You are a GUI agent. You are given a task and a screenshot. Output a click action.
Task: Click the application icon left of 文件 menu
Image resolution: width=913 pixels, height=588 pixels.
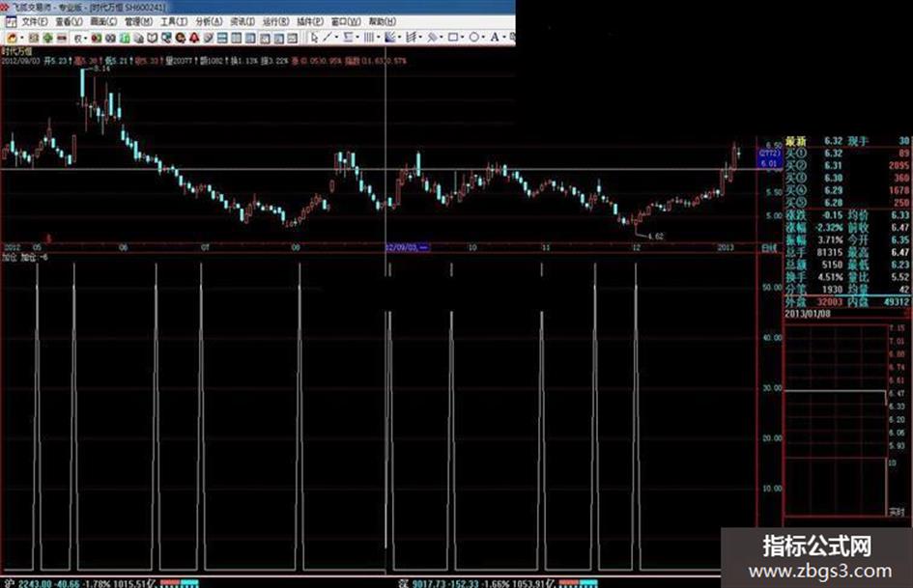(x=11, y=22)
